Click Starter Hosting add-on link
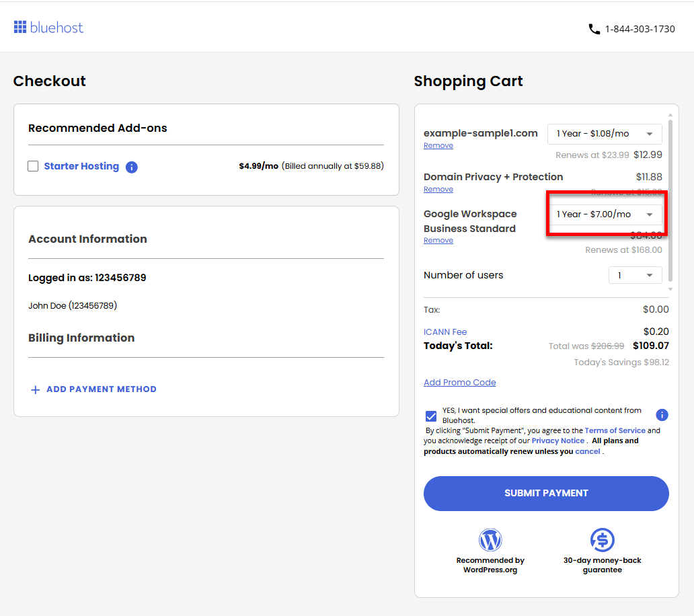Screen dimensions: 694x616 (81, 166)
